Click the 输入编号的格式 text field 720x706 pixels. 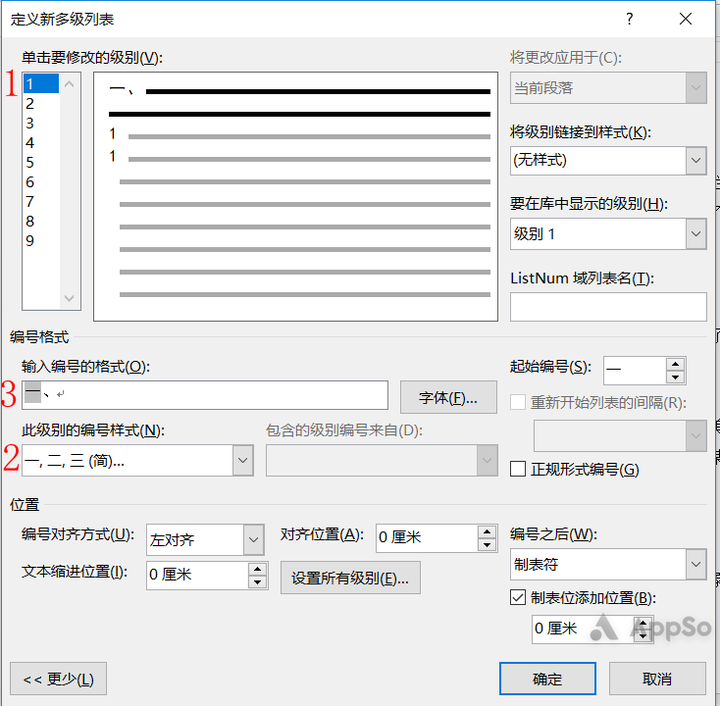click(205, 395)
